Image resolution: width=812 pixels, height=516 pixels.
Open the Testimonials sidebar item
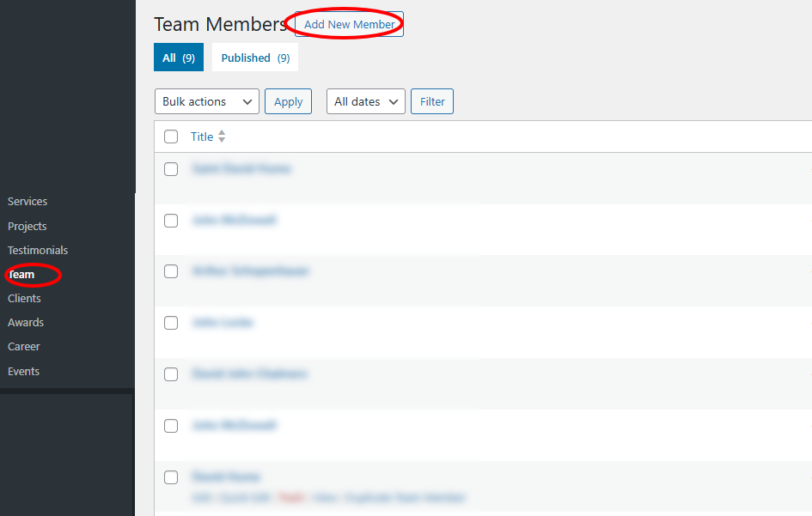[38, 250]
